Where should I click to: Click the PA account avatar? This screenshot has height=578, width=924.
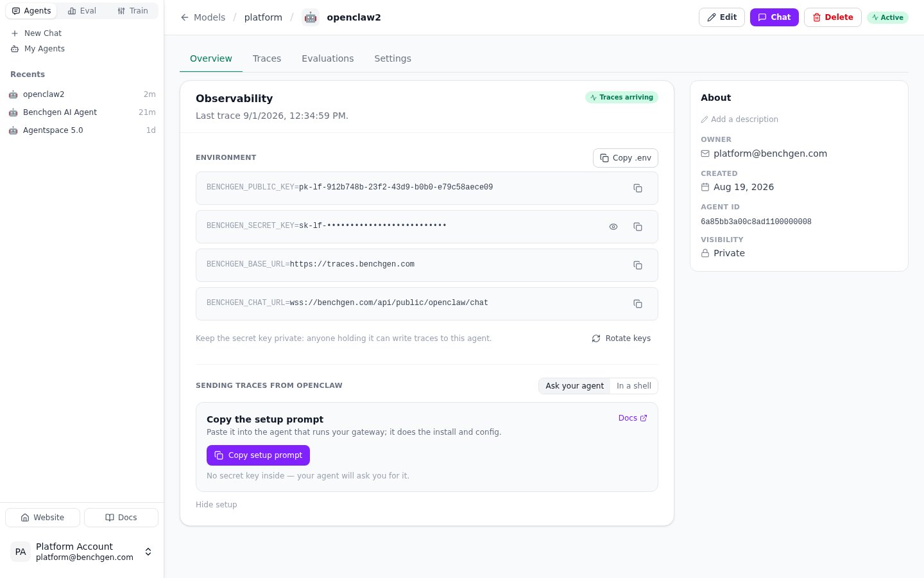[21, 552]
